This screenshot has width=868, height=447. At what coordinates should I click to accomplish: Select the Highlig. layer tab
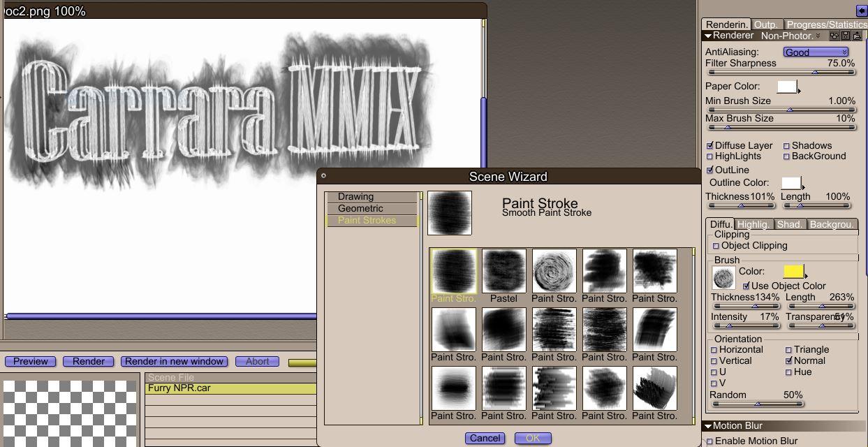pyautogui.click(x=753, y=224)
